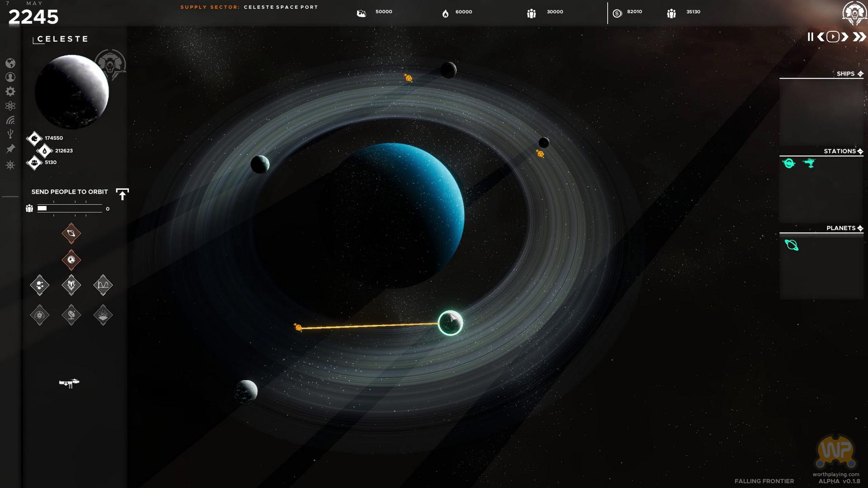Click Send People To Orbit upload arrow
868x488 pixels.
(122, 194)
